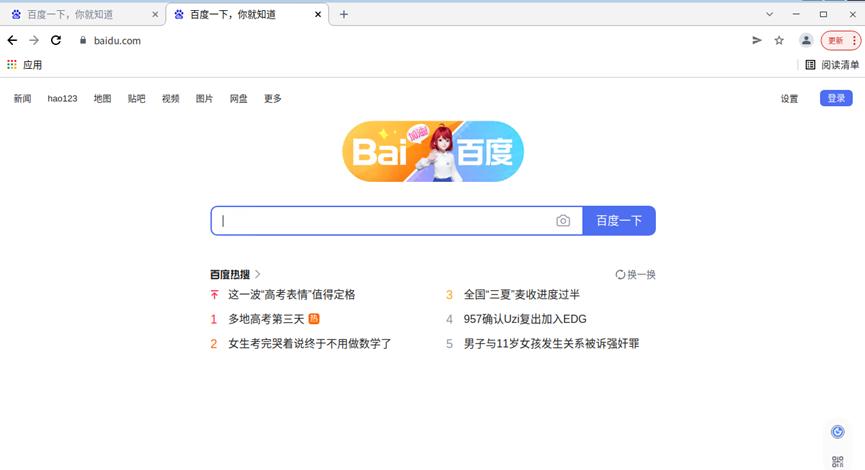Open hot search 全国"三夏"麦收进度过半
865x470 pixels.
[522, 295]
